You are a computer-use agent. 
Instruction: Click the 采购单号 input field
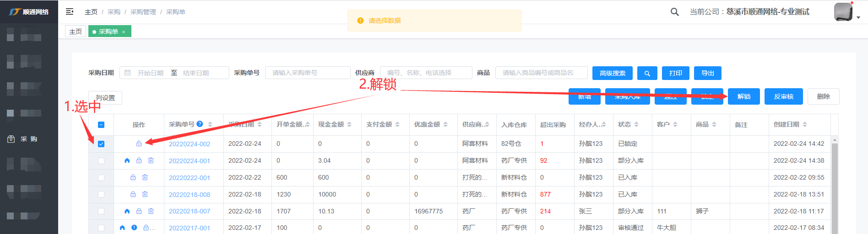click(307, 73)
